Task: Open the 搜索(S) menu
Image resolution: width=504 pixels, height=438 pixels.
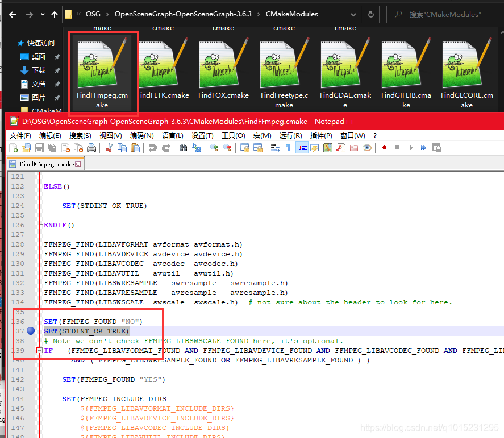Action: coord(80,136)
